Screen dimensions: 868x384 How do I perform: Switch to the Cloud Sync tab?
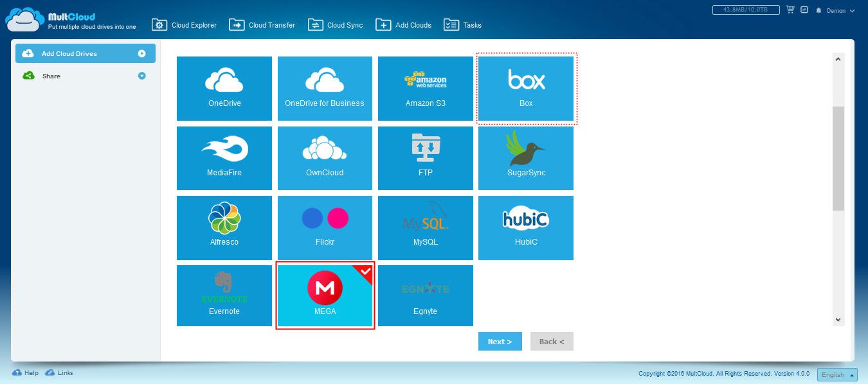(x=335, y=25)
